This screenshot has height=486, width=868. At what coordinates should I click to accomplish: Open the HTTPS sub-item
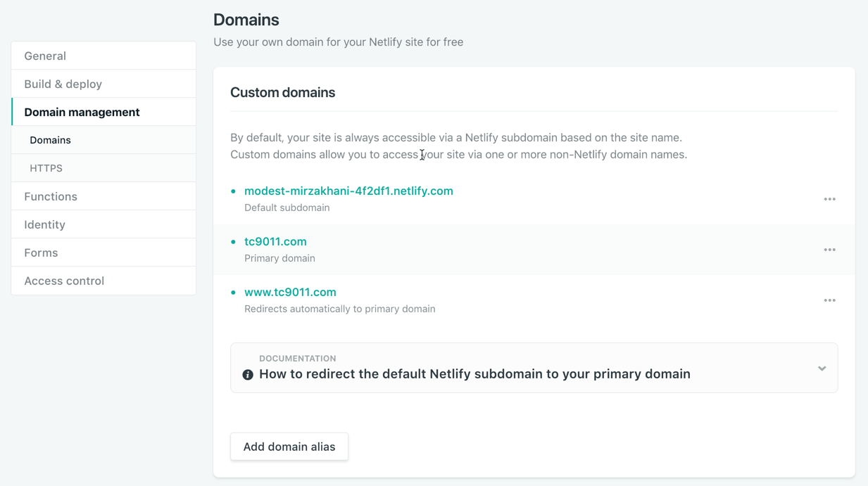(x=46, y=168)
